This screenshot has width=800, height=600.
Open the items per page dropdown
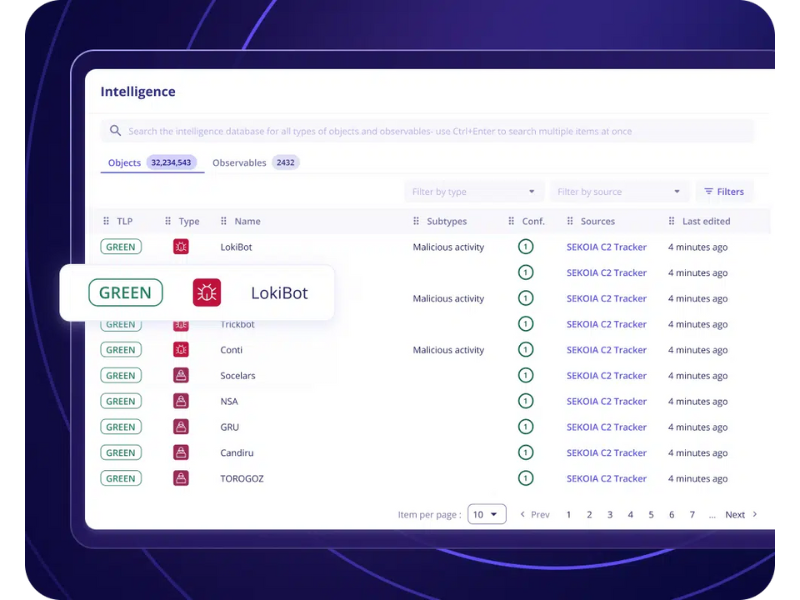[486, 514]
